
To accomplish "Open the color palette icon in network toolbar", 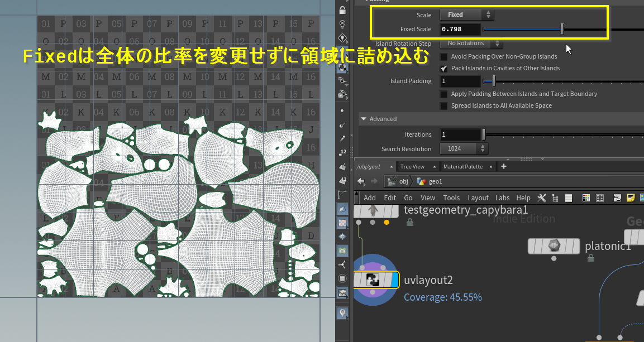I will tap(586, 198).
